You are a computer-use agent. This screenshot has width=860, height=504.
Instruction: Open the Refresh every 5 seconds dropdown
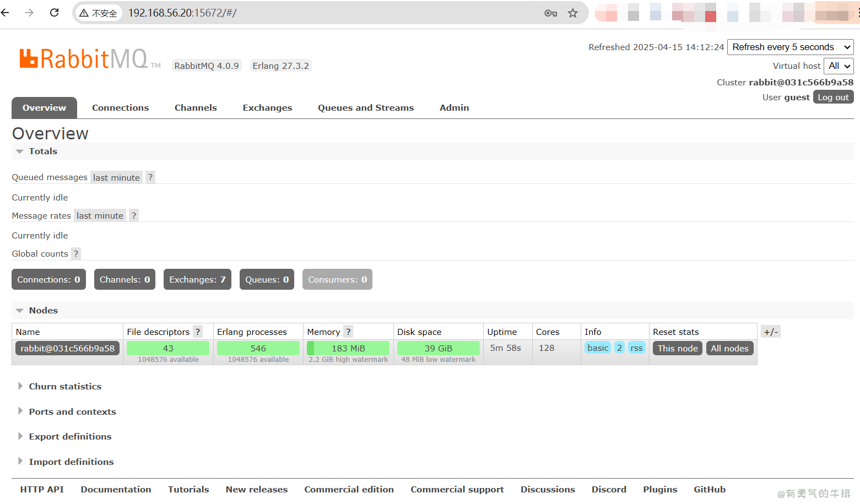790,47
